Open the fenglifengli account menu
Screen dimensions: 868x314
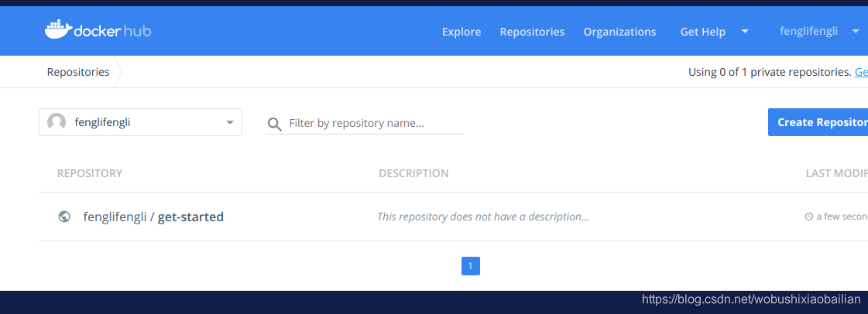click(x=808, y=31)
